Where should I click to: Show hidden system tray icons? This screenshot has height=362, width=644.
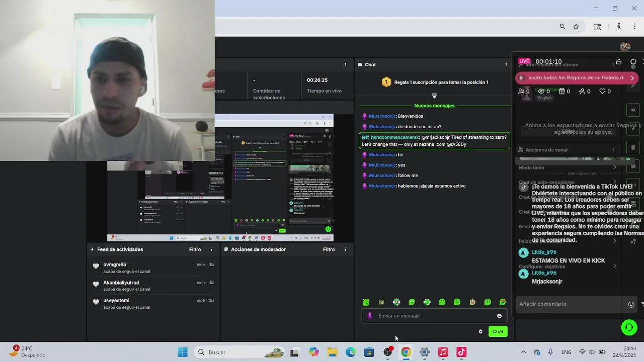coord(523,352)
